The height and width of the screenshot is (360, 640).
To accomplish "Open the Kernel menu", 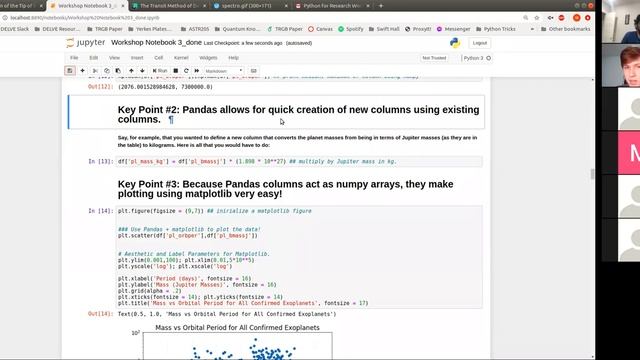I will coord(181,58).
